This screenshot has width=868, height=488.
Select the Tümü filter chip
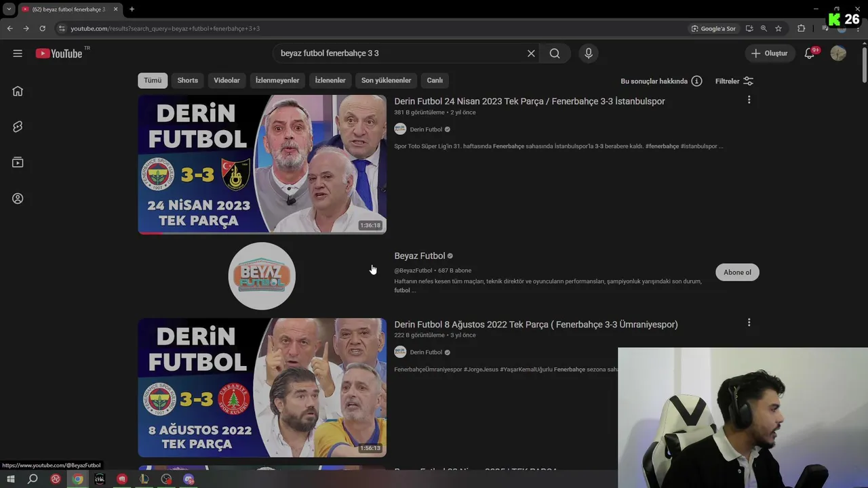153,80
